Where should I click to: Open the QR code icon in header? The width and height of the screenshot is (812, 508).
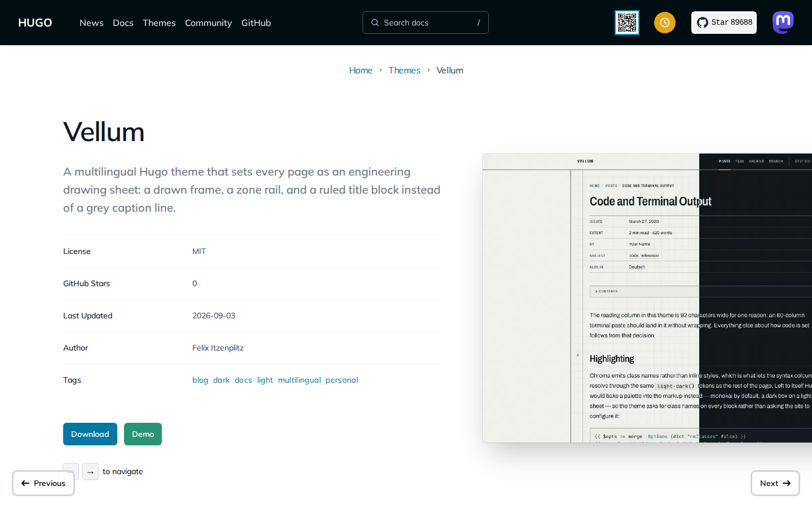pyautogui.click(x=627, y=23)
